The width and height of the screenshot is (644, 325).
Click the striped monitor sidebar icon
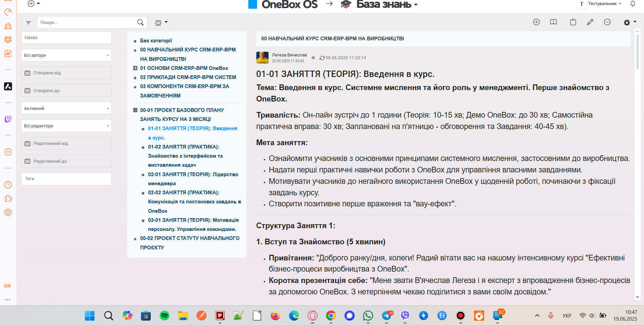point(8,40)
